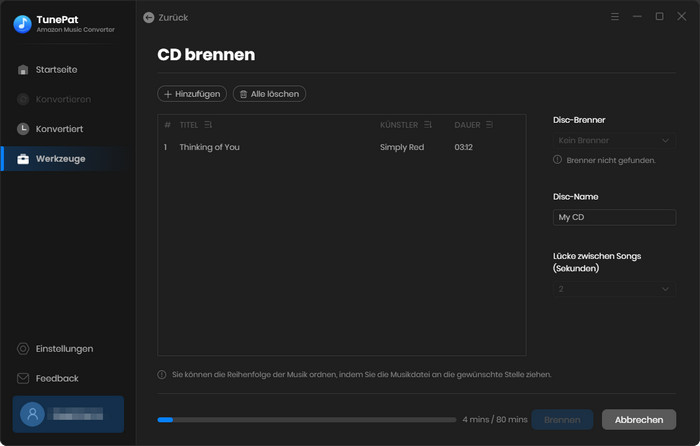Image resolution: width=700 pixels, height=446 pixels.
Task: Start burning with the Brennen button
Action: tap(562, 420)
